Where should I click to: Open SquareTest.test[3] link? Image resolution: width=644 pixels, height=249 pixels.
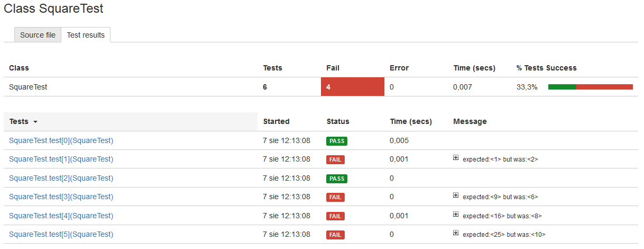(61, 197)
